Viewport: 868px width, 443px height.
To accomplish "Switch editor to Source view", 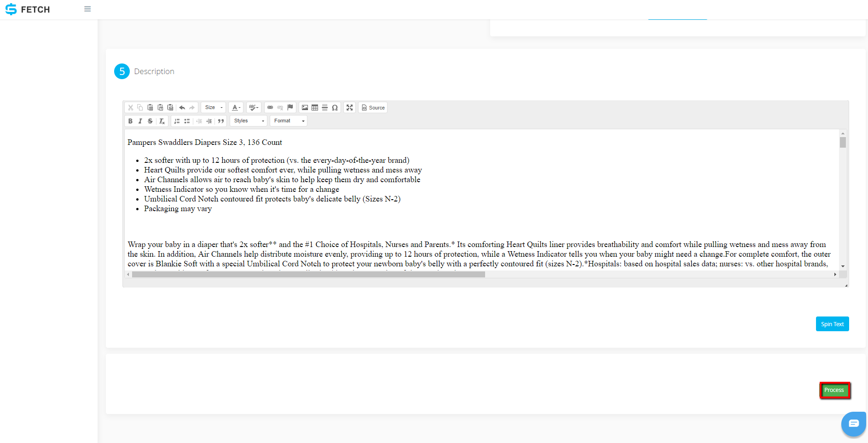I will [373, 108].
